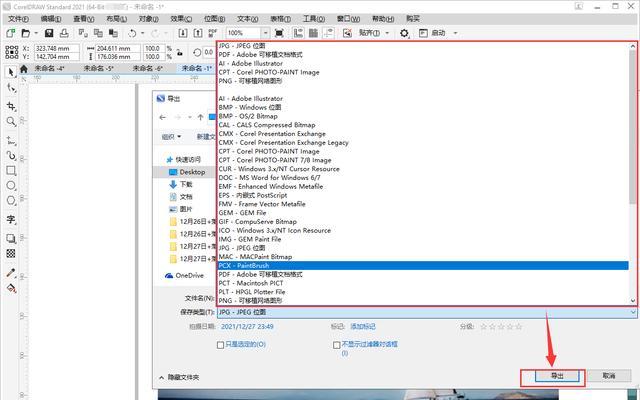Click the Import icon in toolbar

tap(183, 33)
